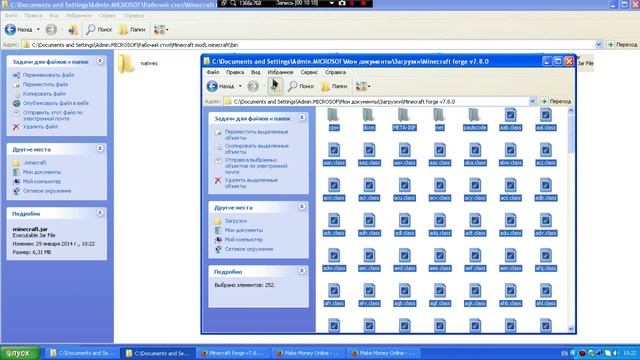Open Избранное menu in Minecraft forge window
This screenshot has width=640, height=360.
[280, 72]
